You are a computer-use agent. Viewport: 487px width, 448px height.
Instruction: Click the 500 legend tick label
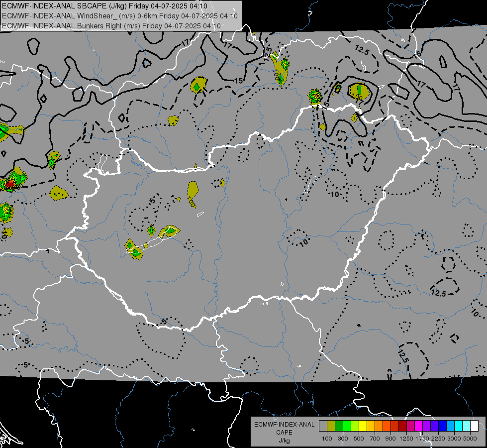click(359, 439)
